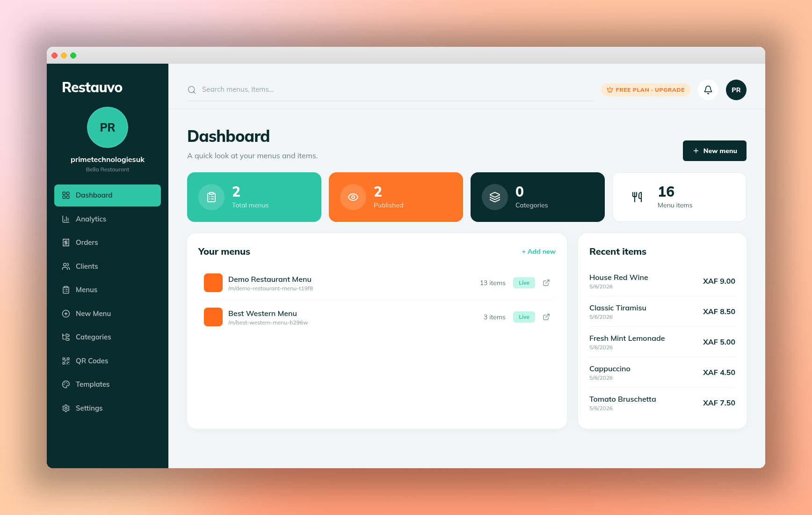This screenshot has width=812, height=515.
Task: Click the eye icon on Published card
Action: 353,197
